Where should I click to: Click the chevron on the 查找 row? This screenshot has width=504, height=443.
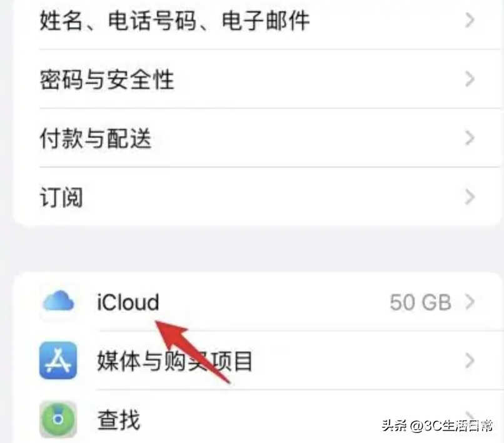tap(470, 415)
